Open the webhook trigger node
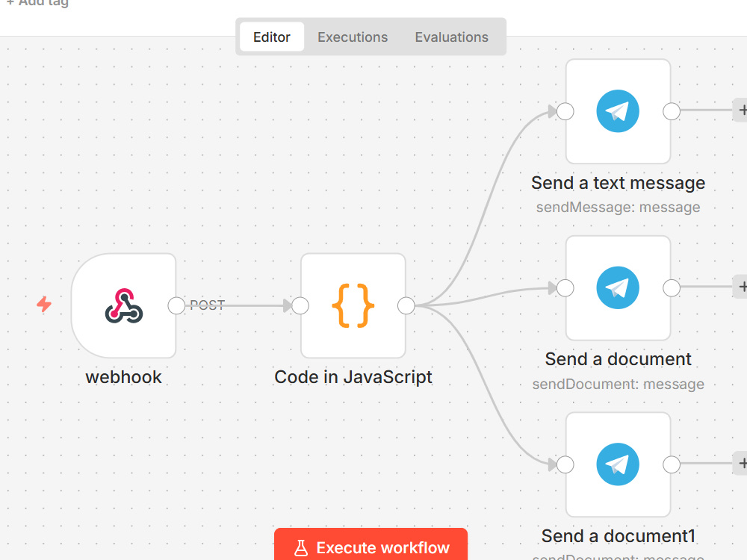Image resolution: width=747 pixels, height=560 pixels. point(124,305)
